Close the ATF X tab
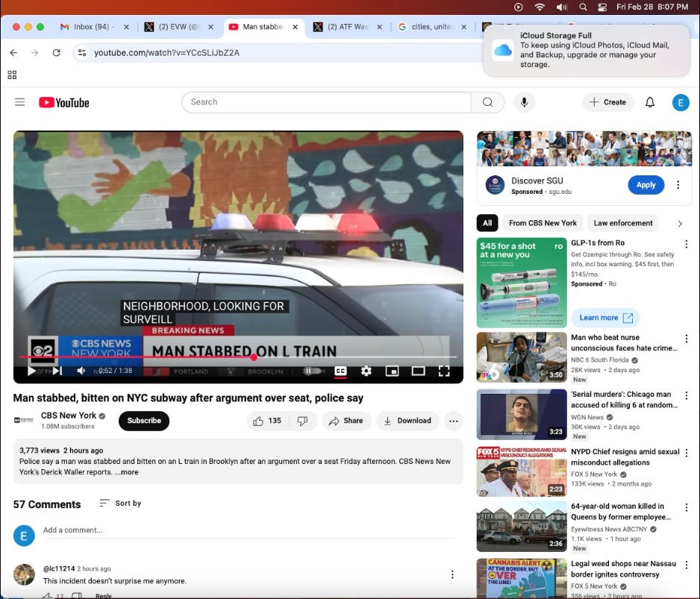The height and width of the screenshot is (599, 700). click(x=379, y=27)
